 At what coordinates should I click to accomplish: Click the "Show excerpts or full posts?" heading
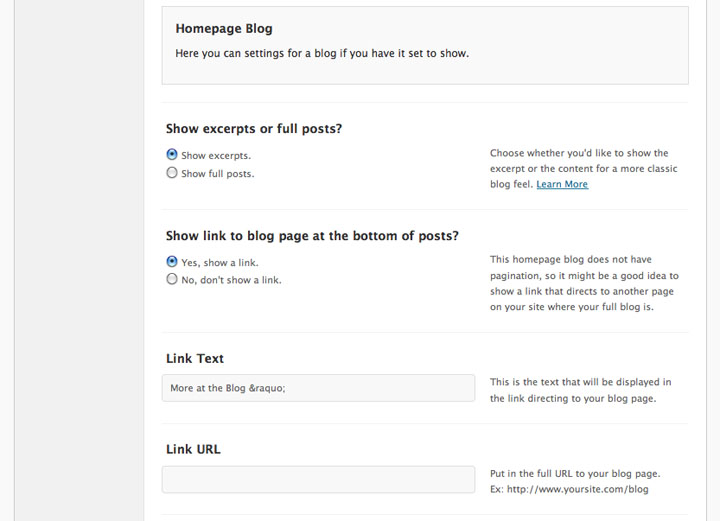pyautogui.click(x=254, y=129)
